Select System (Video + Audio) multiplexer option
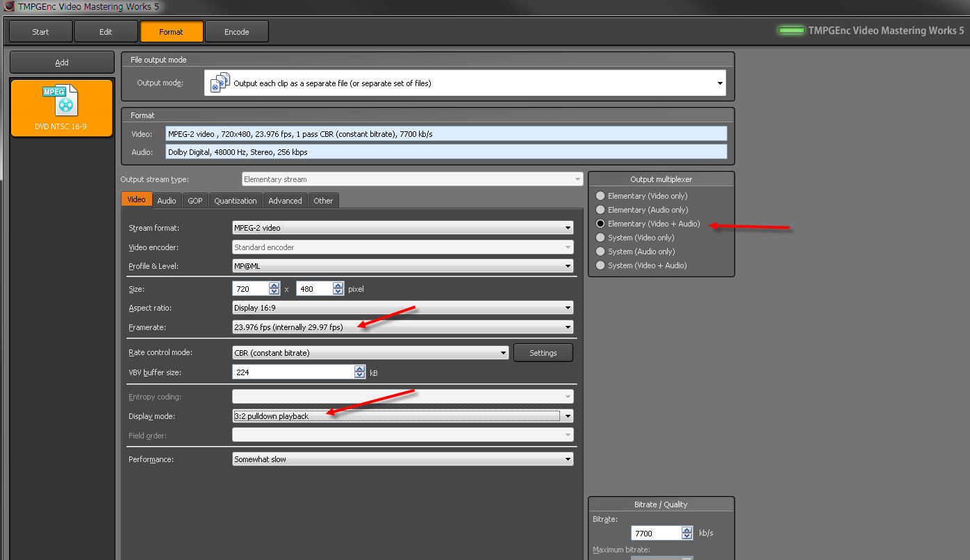 coord(600,265)
